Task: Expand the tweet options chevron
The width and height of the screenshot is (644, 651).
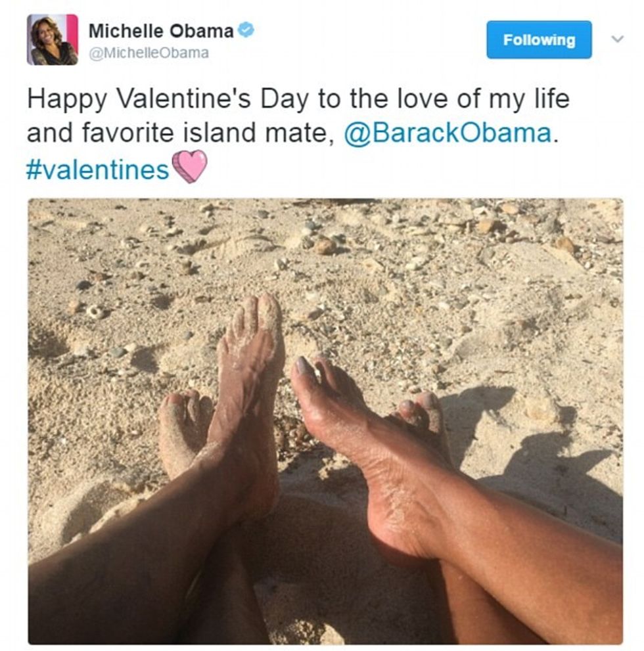Action: [x=618, y=39]
